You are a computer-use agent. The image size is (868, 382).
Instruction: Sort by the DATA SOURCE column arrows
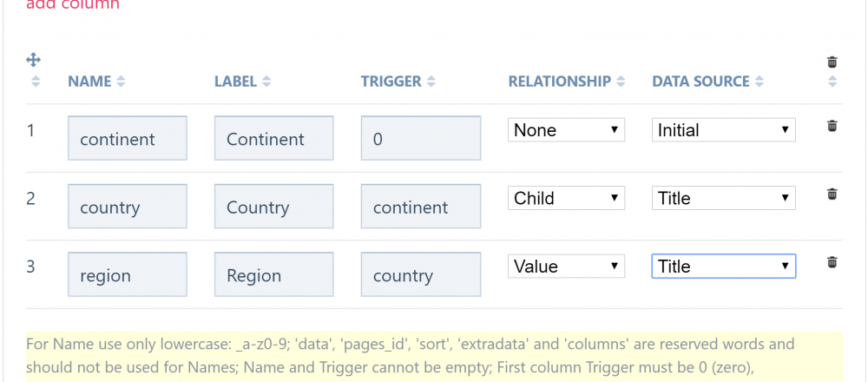click(759, 82)
